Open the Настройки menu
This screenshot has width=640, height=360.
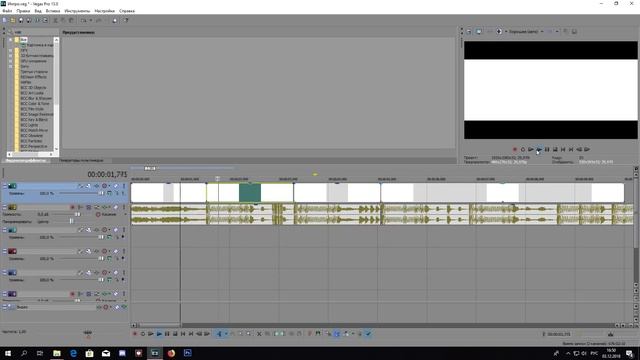[104, 11]
